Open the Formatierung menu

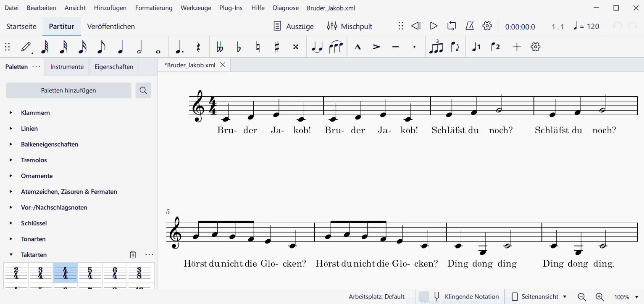tap(154, 8)
